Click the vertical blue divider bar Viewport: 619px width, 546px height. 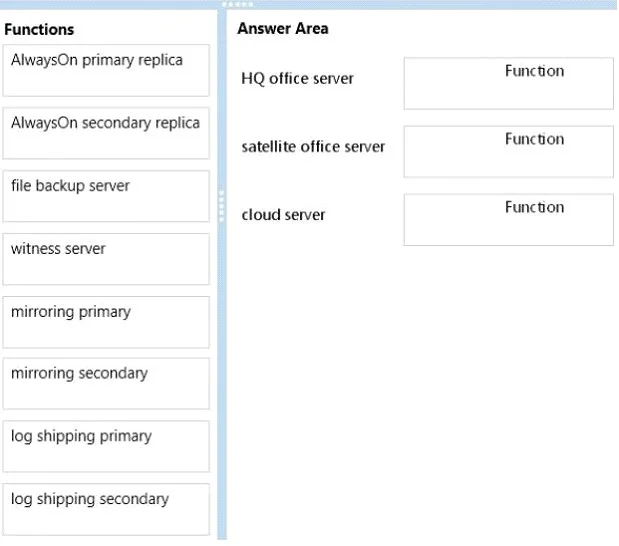[x=222, y=274]
